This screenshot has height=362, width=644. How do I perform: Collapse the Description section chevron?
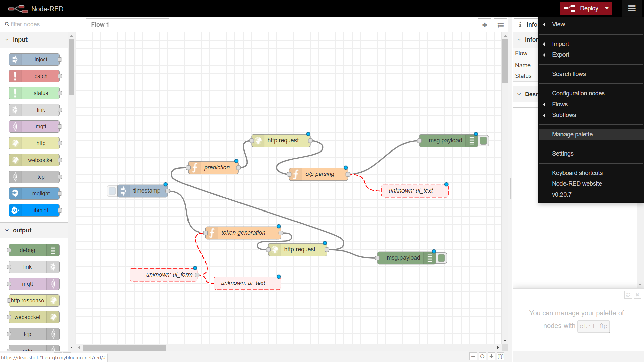(x=519, y=94)
